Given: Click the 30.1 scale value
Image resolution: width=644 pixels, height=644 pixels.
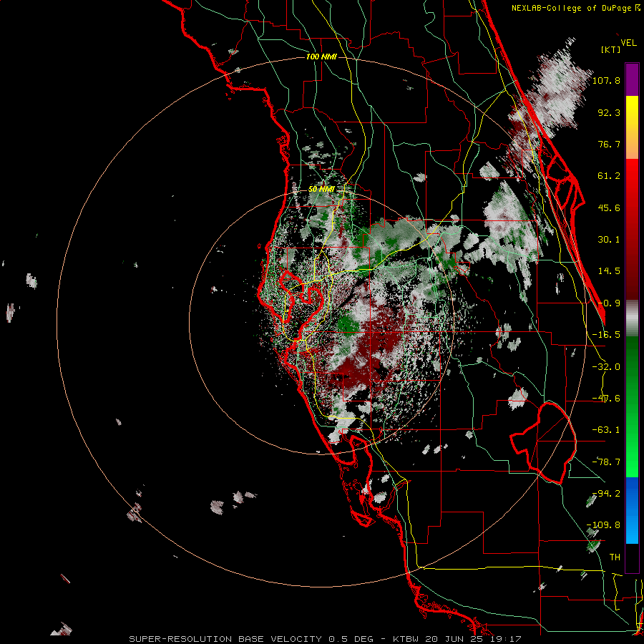Looking at the screenshot, I should [609, 240].
